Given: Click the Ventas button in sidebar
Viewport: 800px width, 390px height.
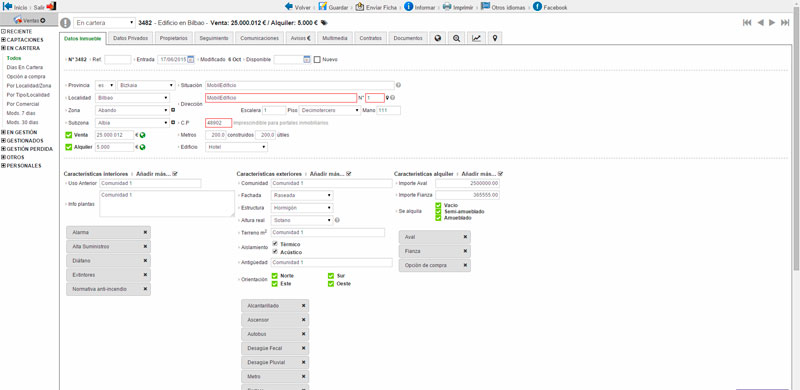Looking at the screenshot, I should tap(30, 20).
